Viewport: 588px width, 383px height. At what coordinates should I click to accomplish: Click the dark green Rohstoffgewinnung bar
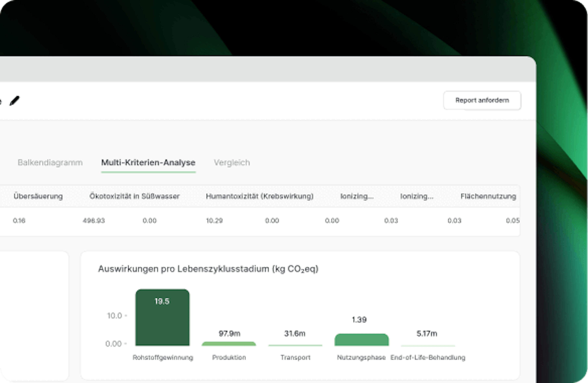click(x=162, y=321)
